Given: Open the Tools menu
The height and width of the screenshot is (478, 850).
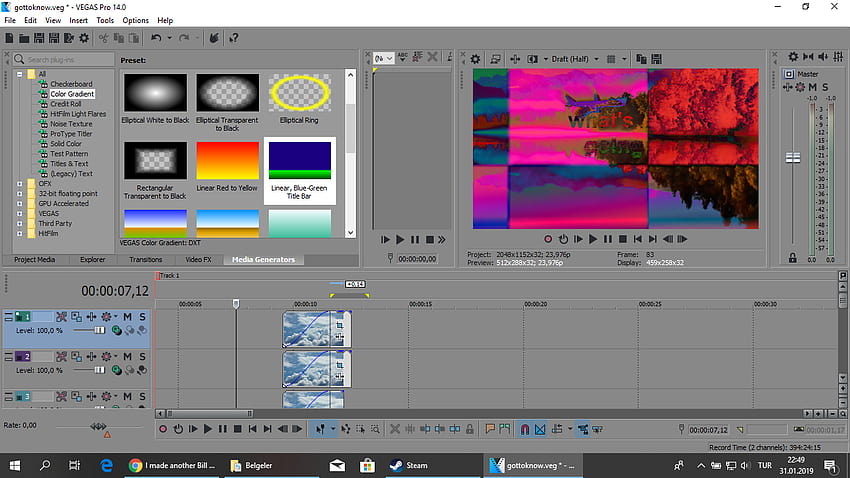Looking at the screenshot, I should pos(105,20).
